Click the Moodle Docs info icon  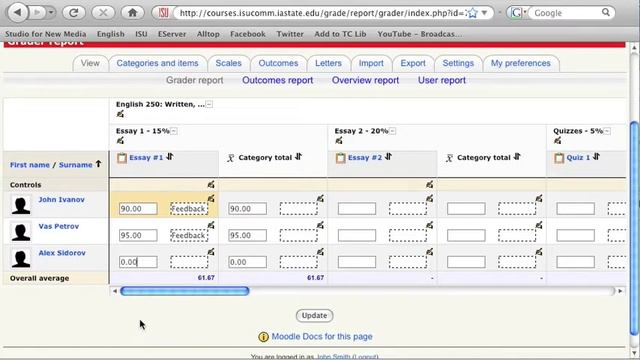pos(263,337)
